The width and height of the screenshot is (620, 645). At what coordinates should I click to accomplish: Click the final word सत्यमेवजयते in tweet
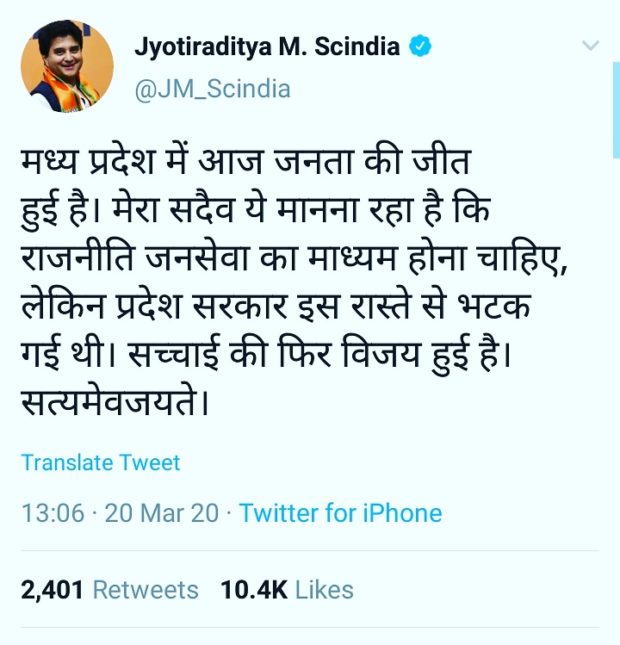coord(108,402)
